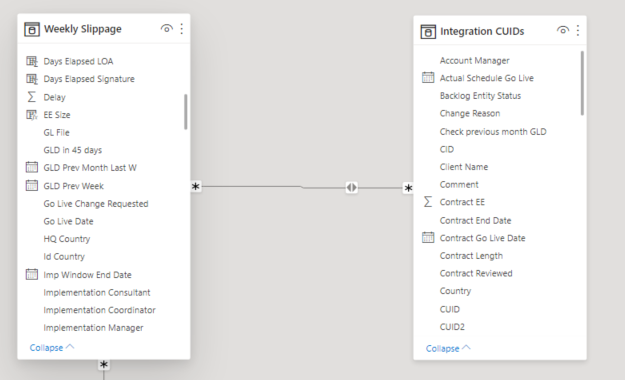625x380 pixels.
Task: Click calendar icon beside GLD Prev Month Last W
Action: click(32, 167)
